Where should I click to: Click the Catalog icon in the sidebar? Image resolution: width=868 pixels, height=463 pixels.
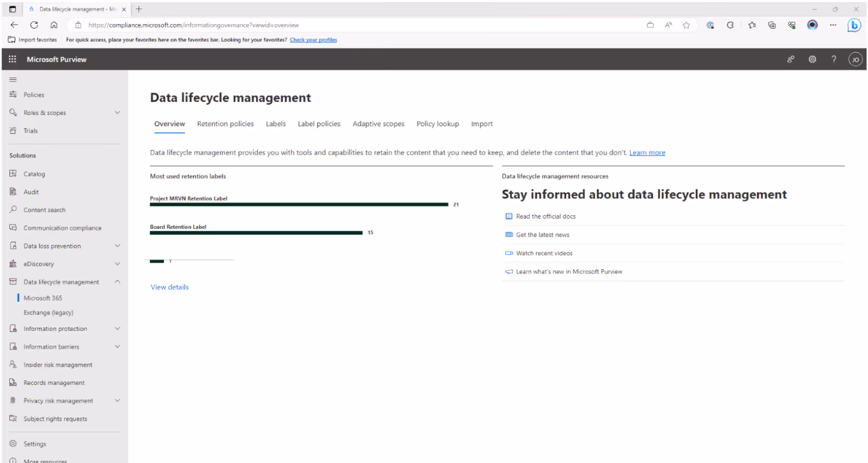[13, 173]
